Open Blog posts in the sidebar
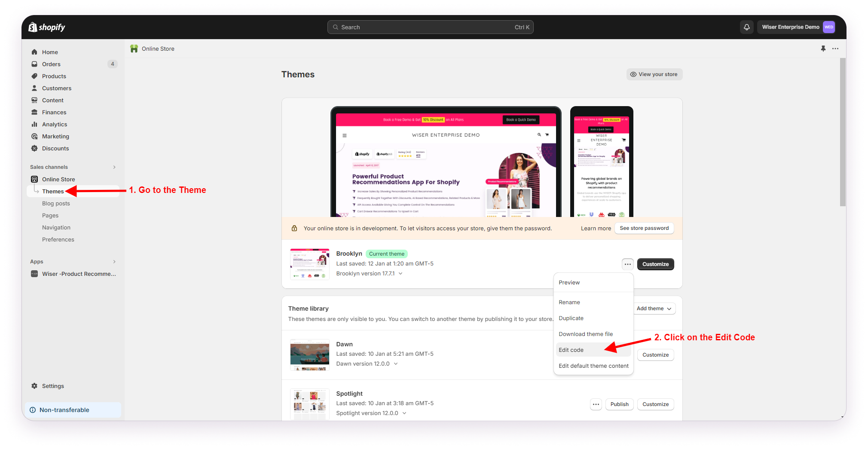This screenshot has width=868, height=449. (56, 204)
